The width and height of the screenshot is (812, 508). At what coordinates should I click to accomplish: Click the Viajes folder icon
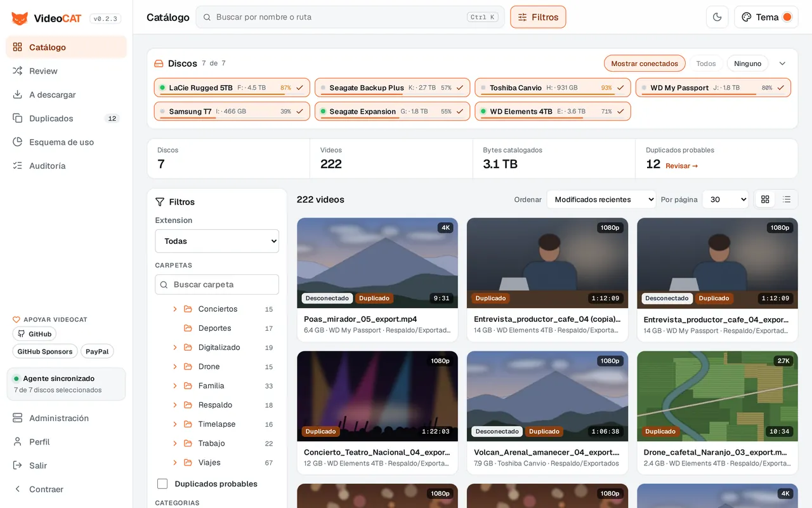tap(188, 462)
